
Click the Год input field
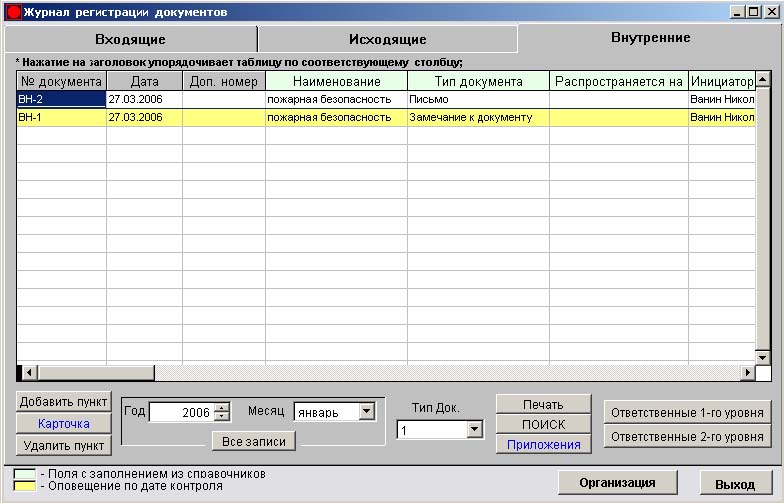tap(181, 412)
